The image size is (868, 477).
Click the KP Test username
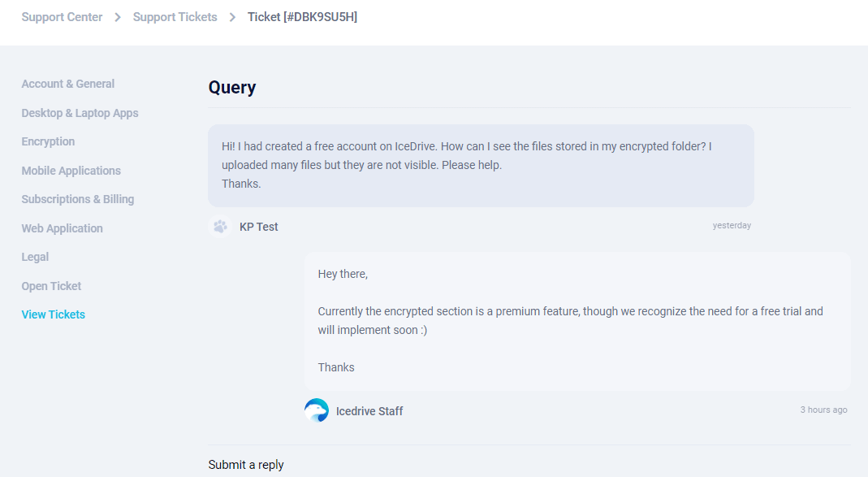(258, 227)
